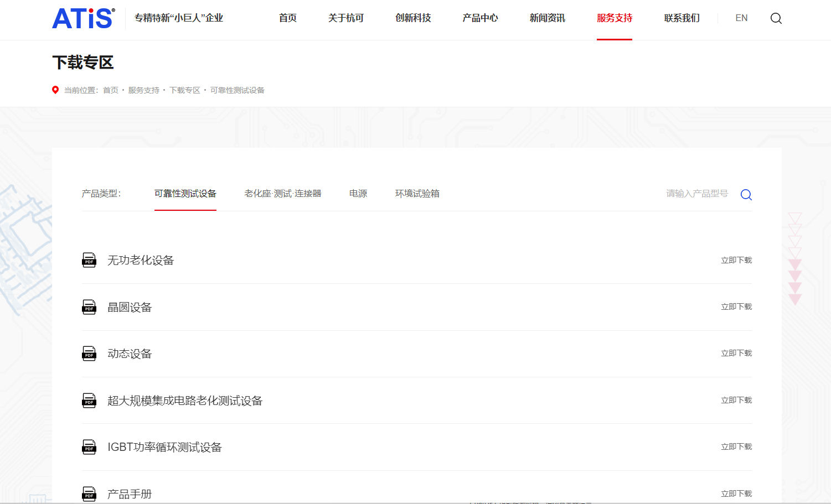Go to 联系我们 in top navigation
The width and height of the screenshot is (831, 504).
coord(682,18)
